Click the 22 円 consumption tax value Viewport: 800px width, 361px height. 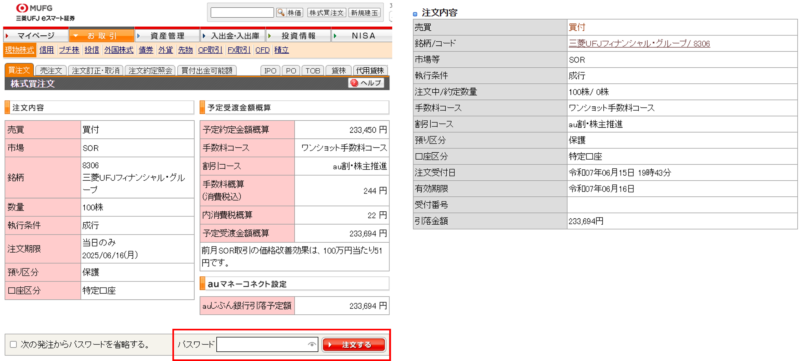coord(377,215)
